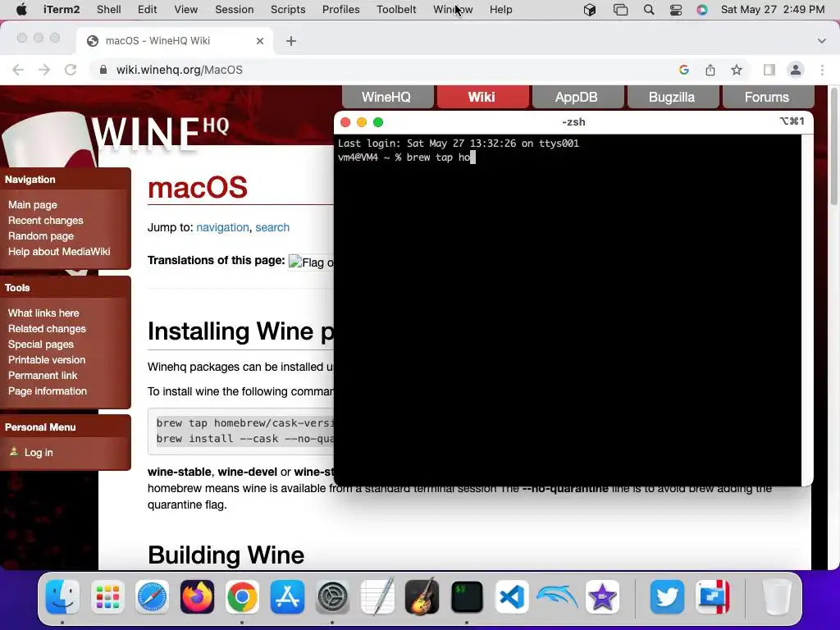840x630 pixels.
Task: Click the Siri icon in the menu bar
Action: (702, 10)
